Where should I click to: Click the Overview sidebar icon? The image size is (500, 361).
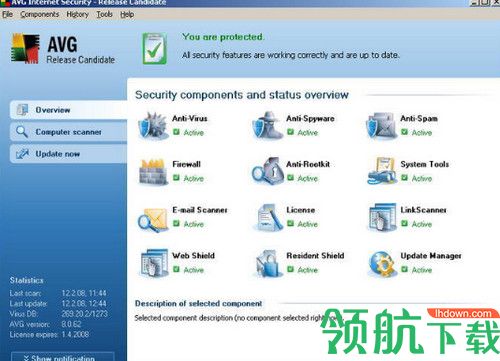(x=22, y=110)
